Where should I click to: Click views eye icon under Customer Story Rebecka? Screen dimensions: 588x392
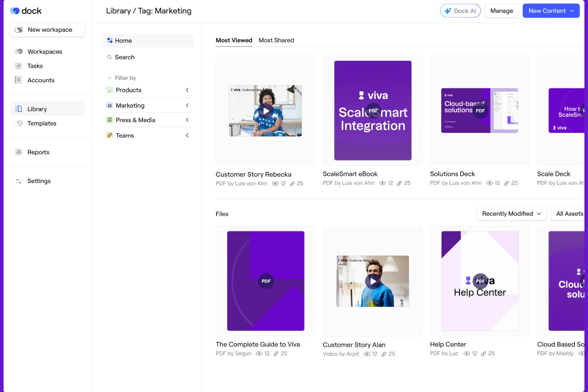(x=275, y=183)
